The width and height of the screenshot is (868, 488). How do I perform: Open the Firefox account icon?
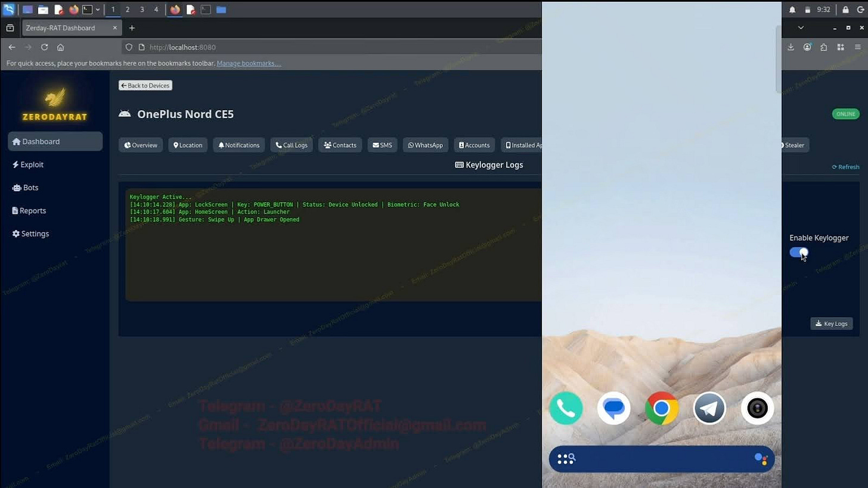click(807, 47)
